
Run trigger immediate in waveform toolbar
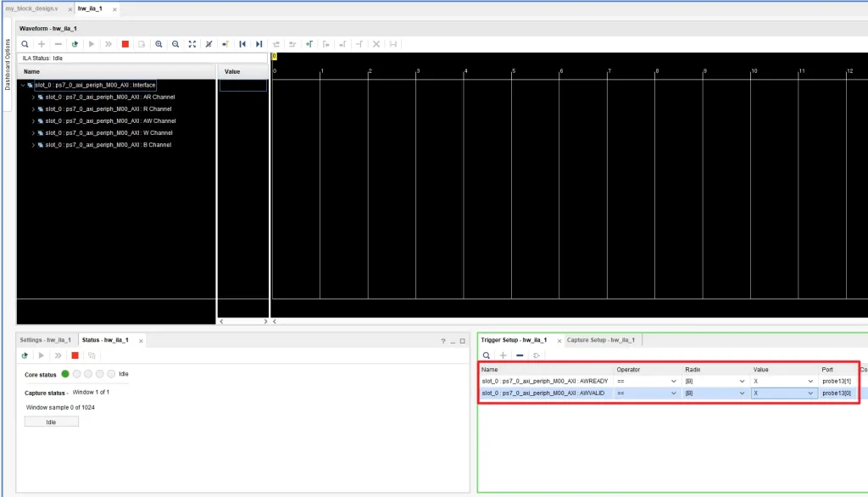click(x=108, y=44)
